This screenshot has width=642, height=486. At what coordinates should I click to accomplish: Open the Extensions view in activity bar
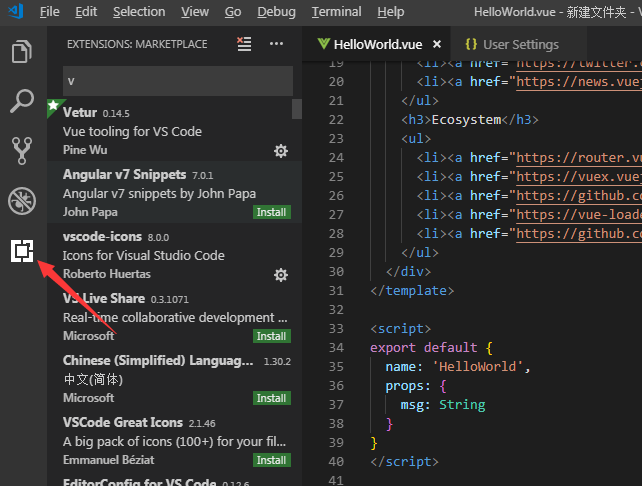(22, 251)
